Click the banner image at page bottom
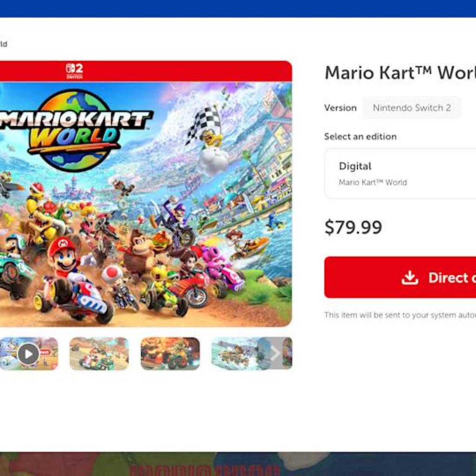Screen dimensions: 476x476 point(238,464)
